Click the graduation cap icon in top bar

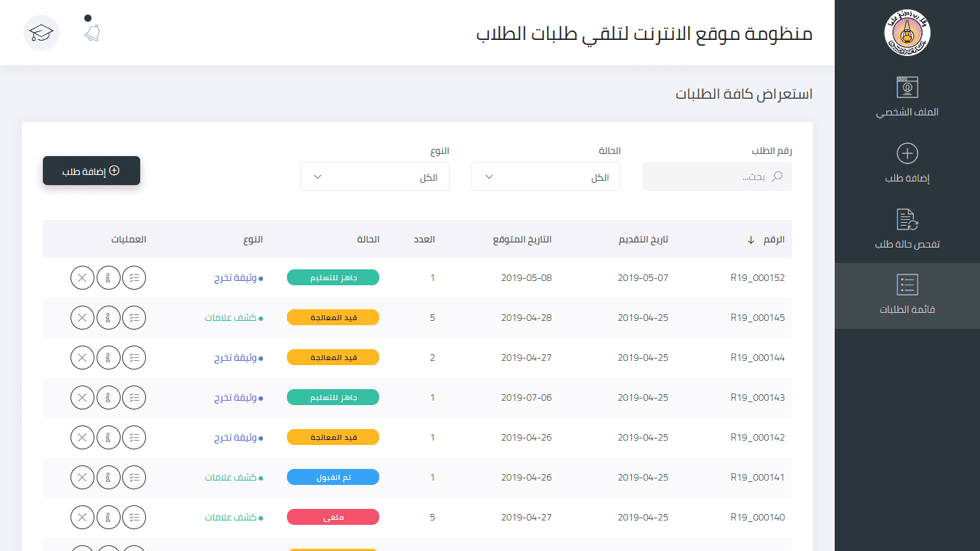(41, 33)
